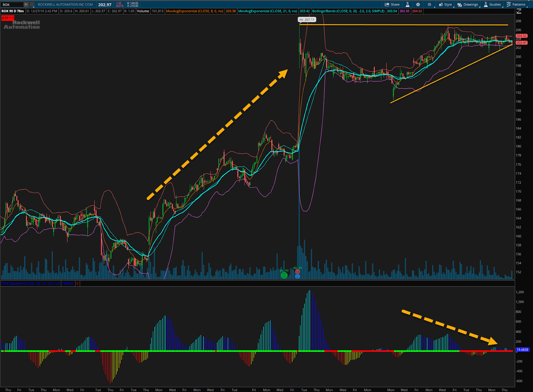
Task: Click the close price 'C: 202.97'
Action: click(115, 11)
